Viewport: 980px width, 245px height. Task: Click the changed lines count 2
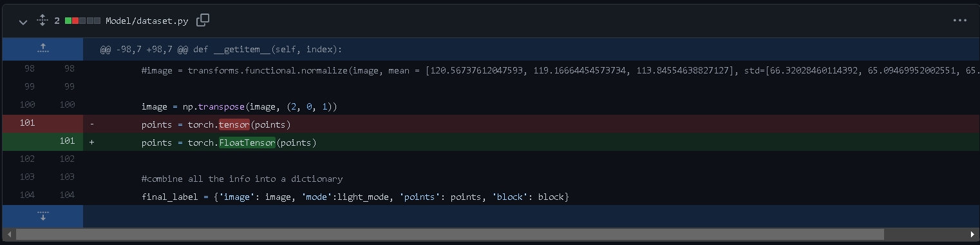point(57,21)
